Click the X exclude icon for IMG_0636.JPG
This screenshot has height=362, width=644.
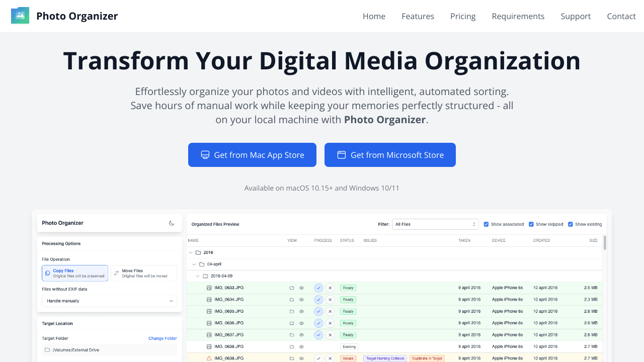tap(330, 323)
